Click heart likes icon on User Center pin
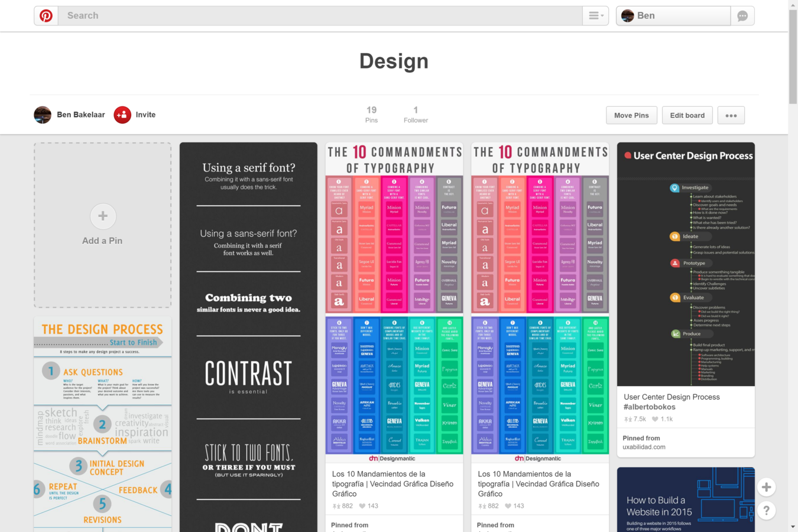Image resolution: width=798 pixels, height=532 pixels. click(x=655, y=419)
